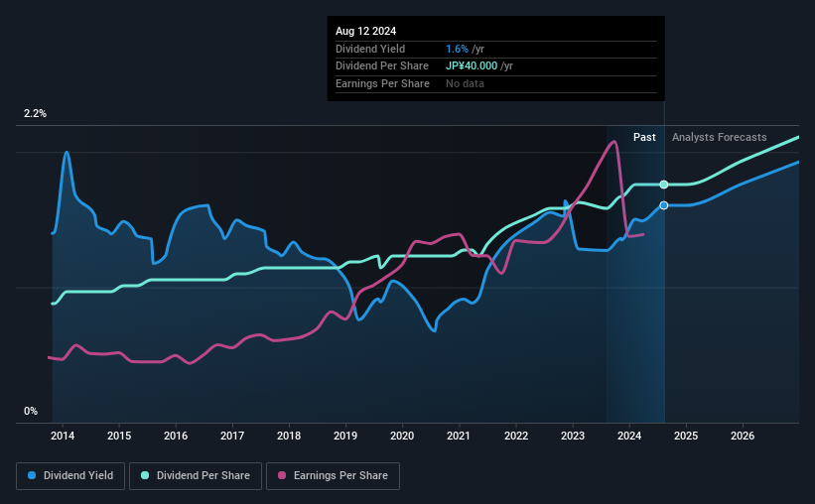The width and height of the screenshot is (815, 504).
Task: Click the Earnings Per Share tooltip row label
Action: coord(382,83)
